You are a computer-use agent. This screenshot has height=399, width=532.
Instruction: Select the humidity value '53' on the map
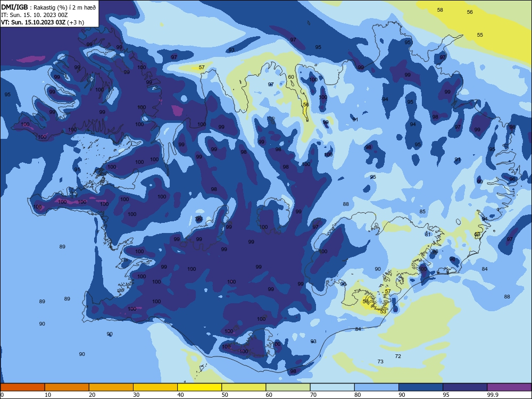click(x=383, y=311)
